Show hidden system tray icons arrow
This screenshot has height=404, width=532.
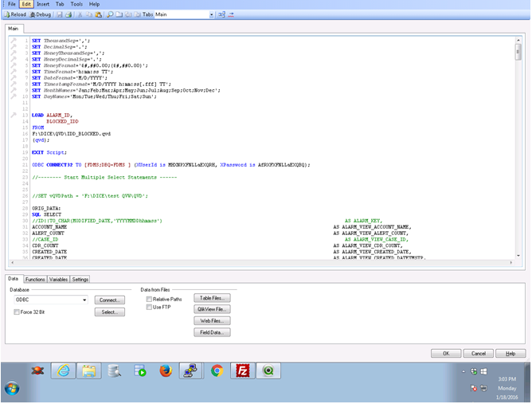point(464,372)
